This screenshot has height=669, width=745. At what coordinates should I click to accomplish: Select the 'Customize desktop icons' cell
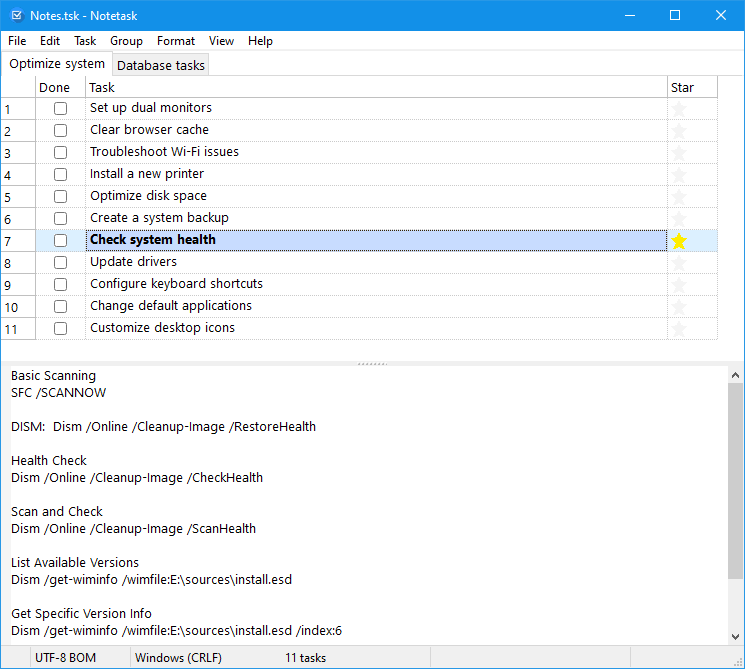[376, 328]
